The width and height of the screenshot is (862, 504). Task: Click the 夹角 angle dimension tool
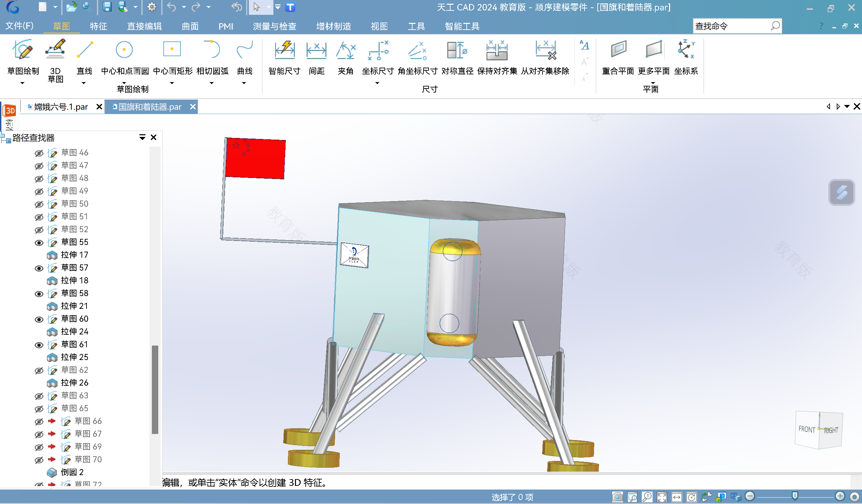point(345,57)
